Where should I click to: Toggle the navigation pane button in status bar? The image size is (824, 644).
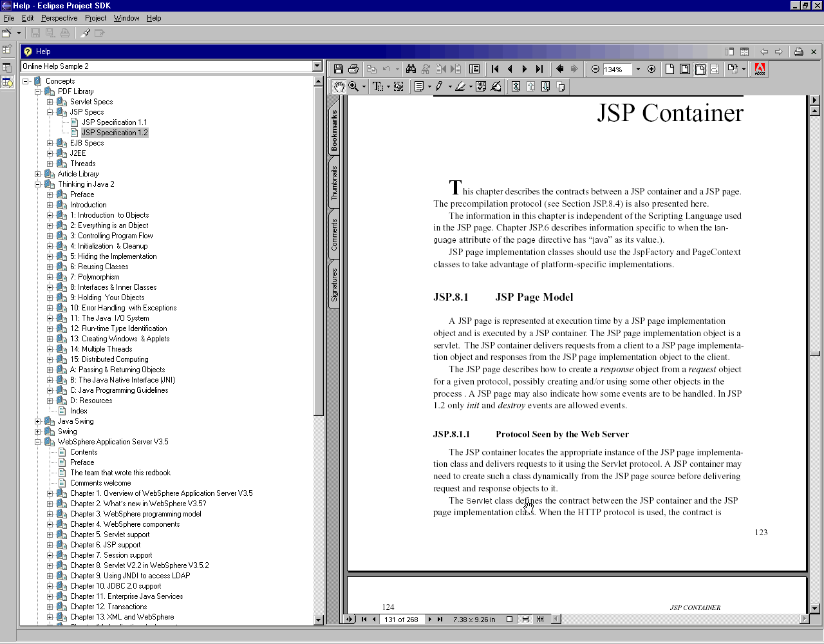349,620
